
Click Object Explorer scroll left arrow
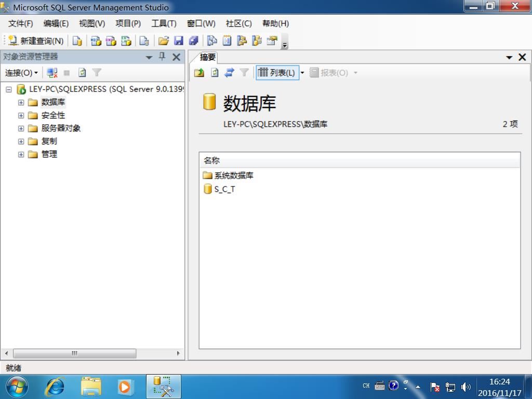point(6,353)
